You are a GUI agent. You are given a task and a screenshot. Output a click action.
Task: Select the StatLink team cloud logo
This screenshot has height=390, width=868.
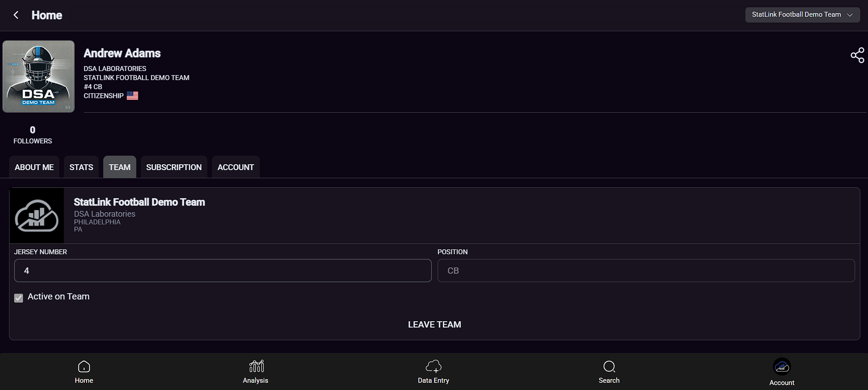[x=37, y=216]
